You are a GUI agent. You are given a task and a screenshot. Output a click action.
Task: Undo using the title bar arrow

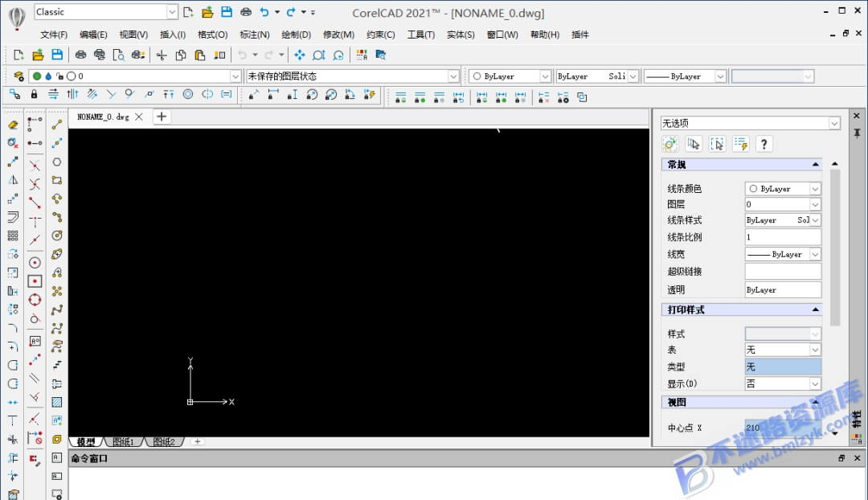[264, 11]
